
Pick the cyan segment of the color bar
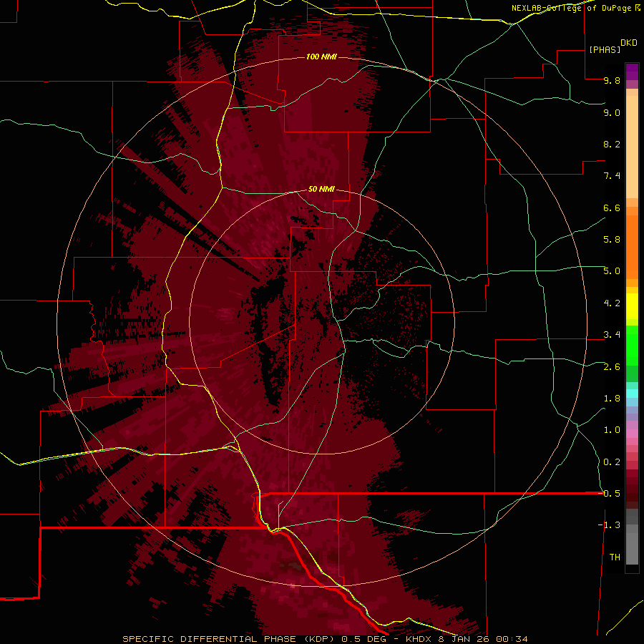click(632, 393)
